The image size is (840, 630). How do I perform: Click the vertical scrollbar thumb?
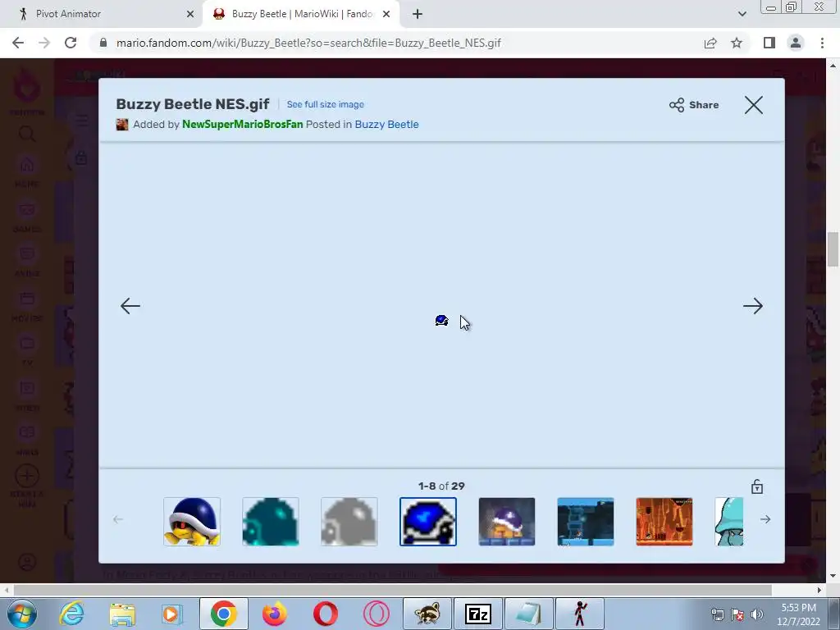coord(833,249)
